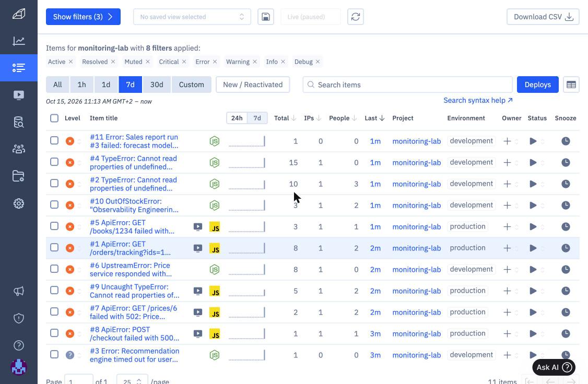Remove the Debug filter chip
The width and height of the screenshot is (588, 384).
(317, 62)
